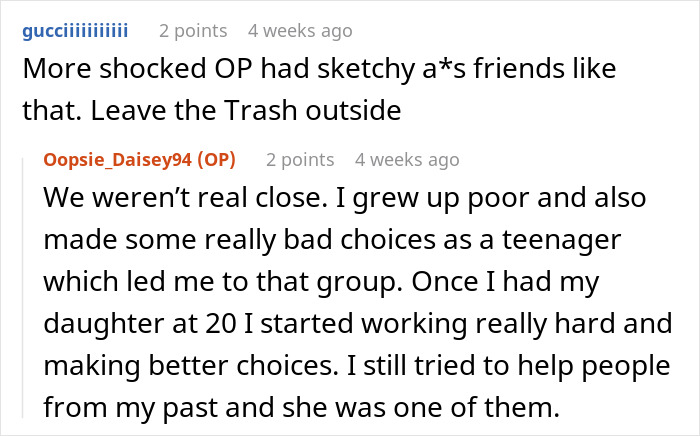
Task: Open Oopsie_Daisey94's user profile
Action: click(x=121, y=160)
